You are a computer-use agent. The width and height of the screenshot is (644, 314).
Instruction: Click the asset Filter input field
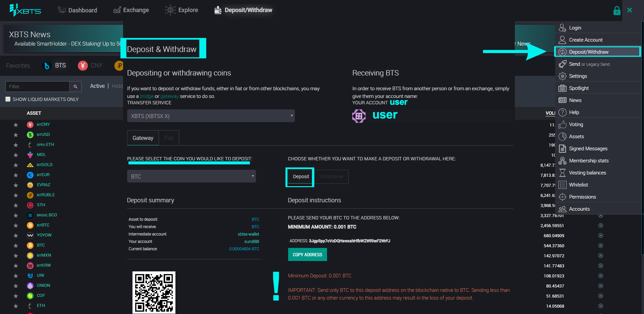(x=38, y=86)
